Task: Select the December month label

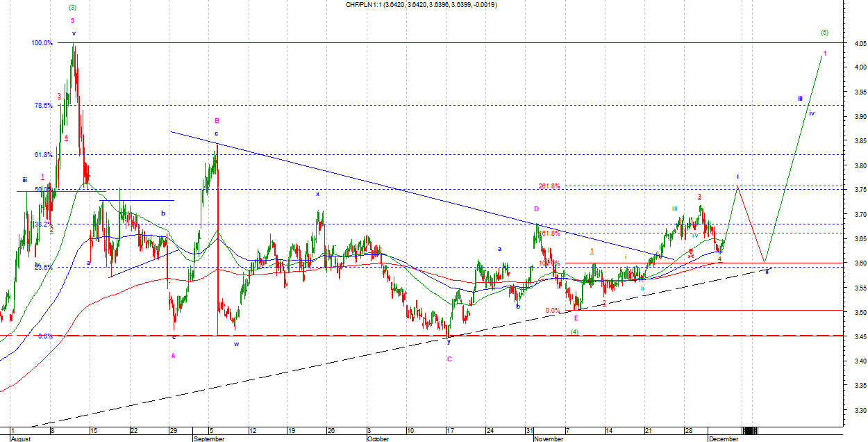Action: (724, 439)
